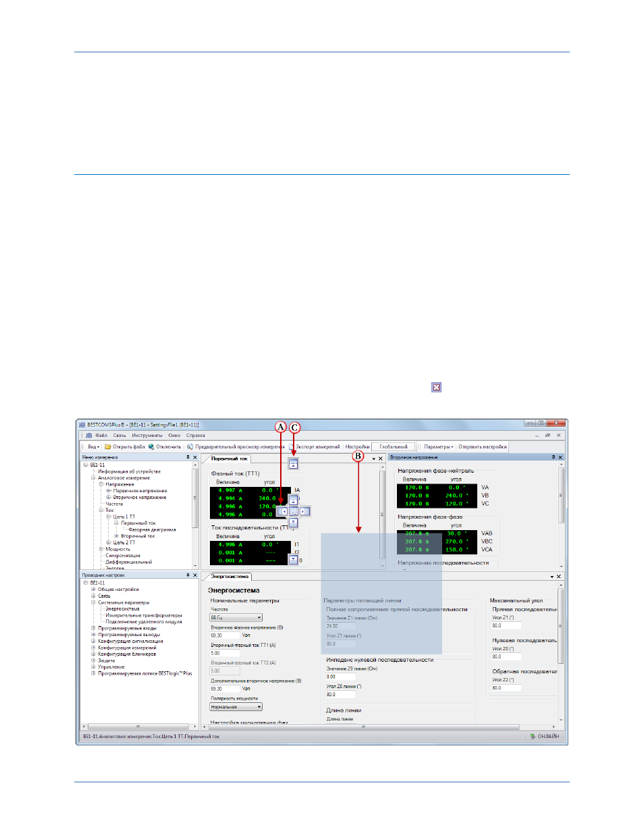The image size is (644, 834).
Task: Restore the inner document window
Action: [547, 436]
